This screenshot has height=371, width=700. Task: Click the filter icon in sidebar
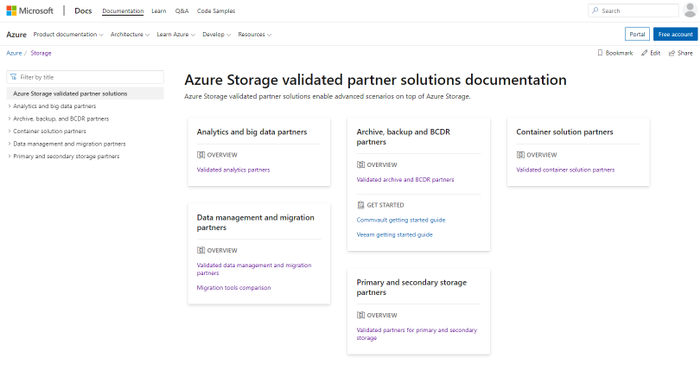tap(13, 77)
